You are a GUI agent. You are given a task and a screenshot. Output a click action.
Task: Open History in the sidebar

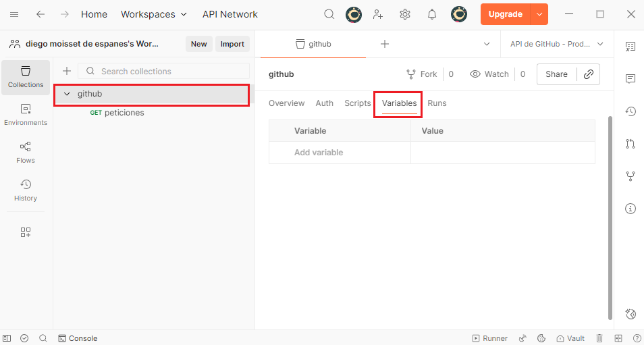(x=26, y=190)
